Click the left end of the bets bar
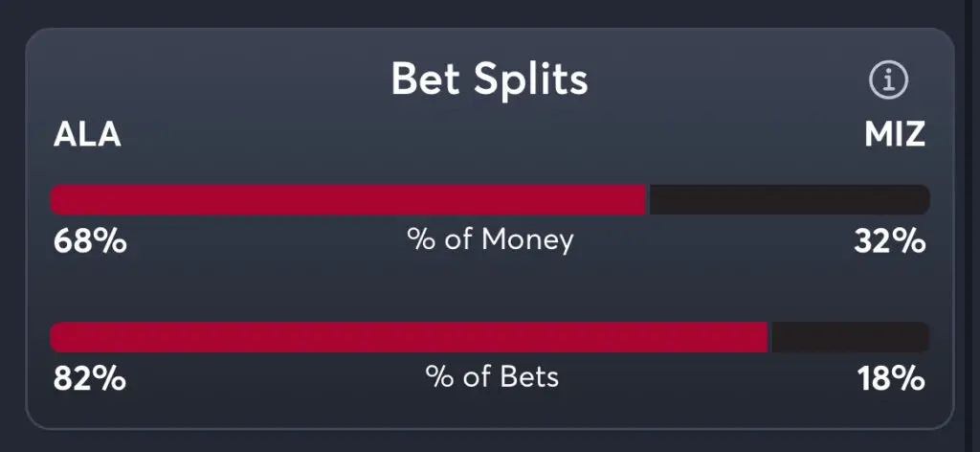This screenshot has height=452, width=980. [x=56, y=337]
